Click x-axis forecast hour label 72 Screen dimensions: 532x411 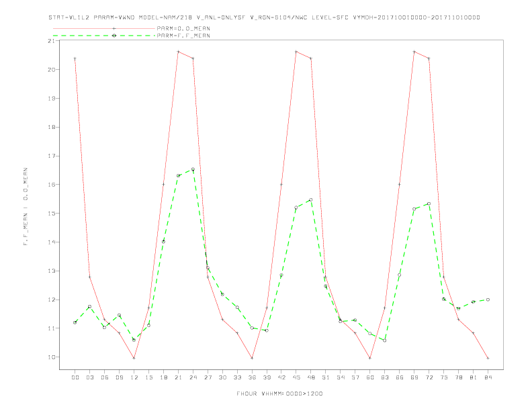429,377
